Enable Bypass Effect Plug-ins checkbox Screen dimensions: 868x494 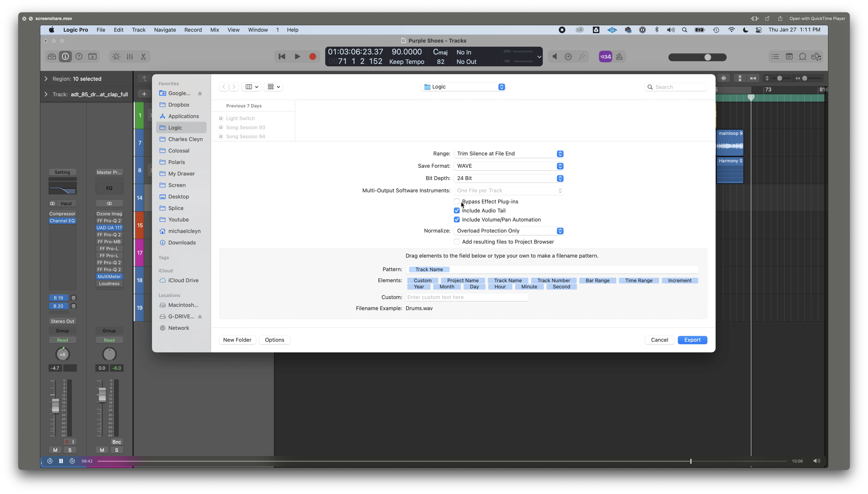tap(456, 202)
